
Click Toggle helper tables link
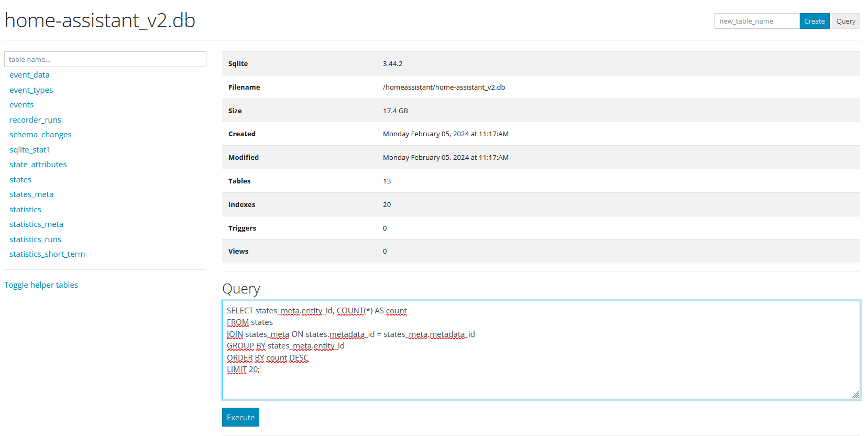coord(41,285)
